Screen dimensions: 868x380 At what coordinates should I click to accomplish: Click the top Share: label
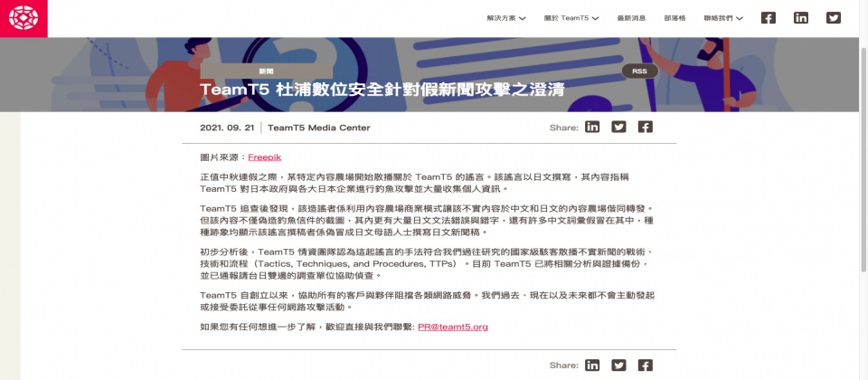coord(564,128)
